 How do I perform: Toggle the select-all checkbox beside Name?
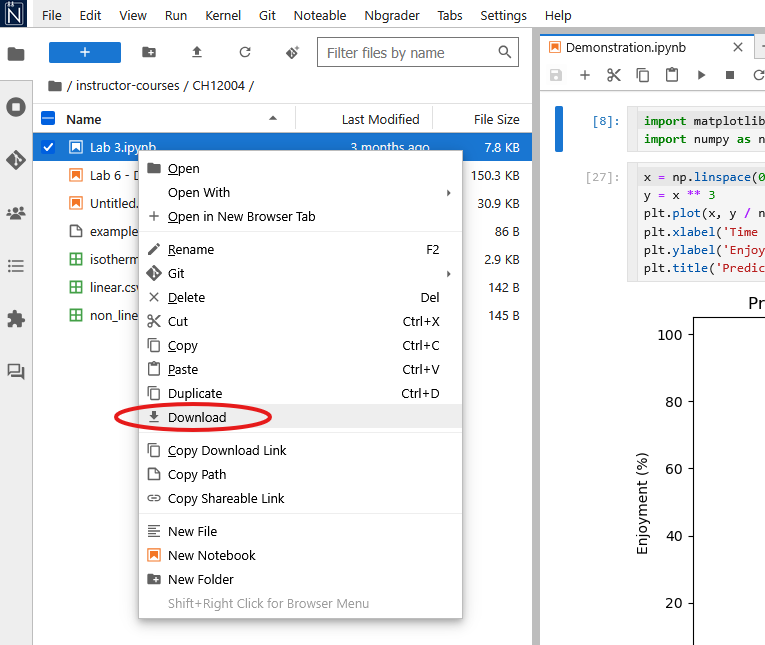tap(49, 119)
